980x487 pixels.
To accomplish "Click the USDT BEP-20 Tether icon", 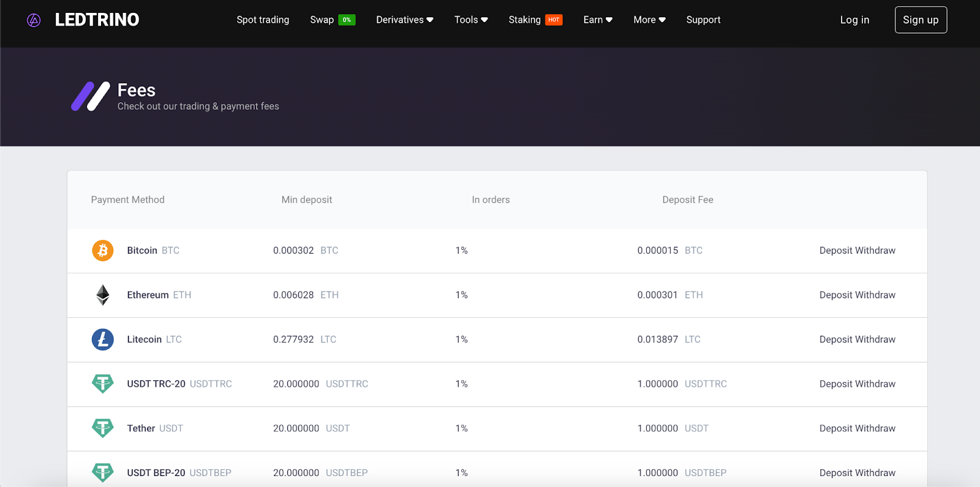I will [103, 472].
